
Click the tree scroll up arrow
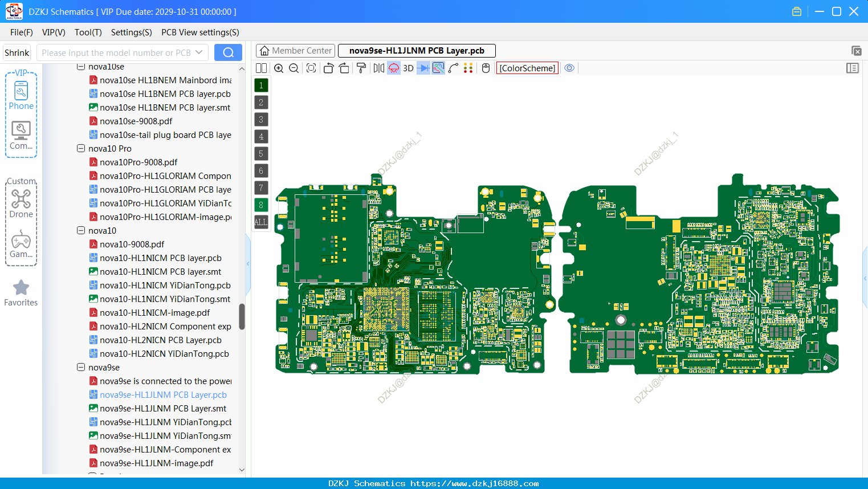point(242,69)
